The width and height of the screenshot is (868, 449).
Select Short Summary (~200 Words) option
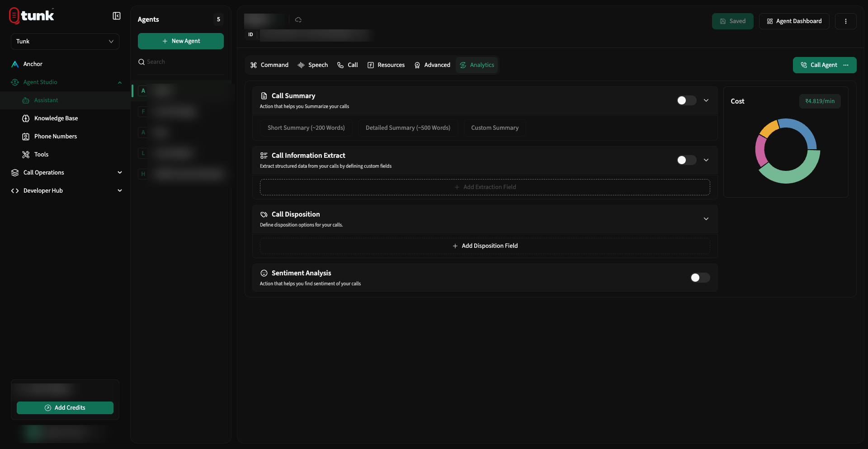pos(306,128)
